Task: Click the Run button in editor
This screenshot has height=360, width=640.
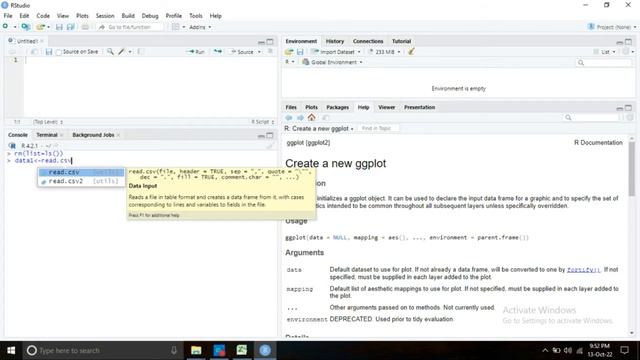Action: 196,52
